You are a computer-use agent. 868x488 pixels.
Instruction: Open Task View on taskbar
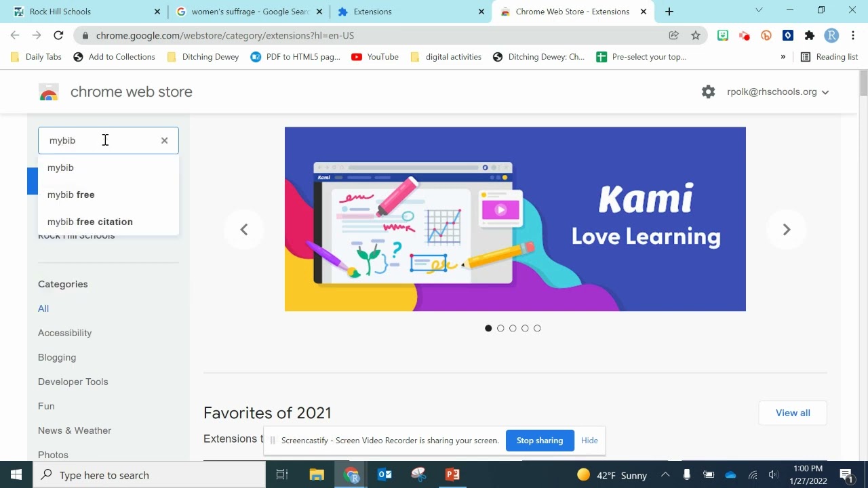click(x=282, y=474)
